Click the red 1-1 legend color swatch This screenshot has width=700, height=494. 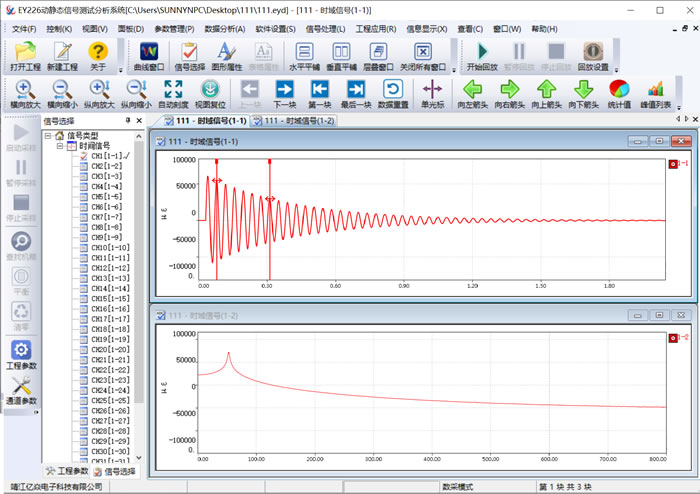tap(673, 164)
